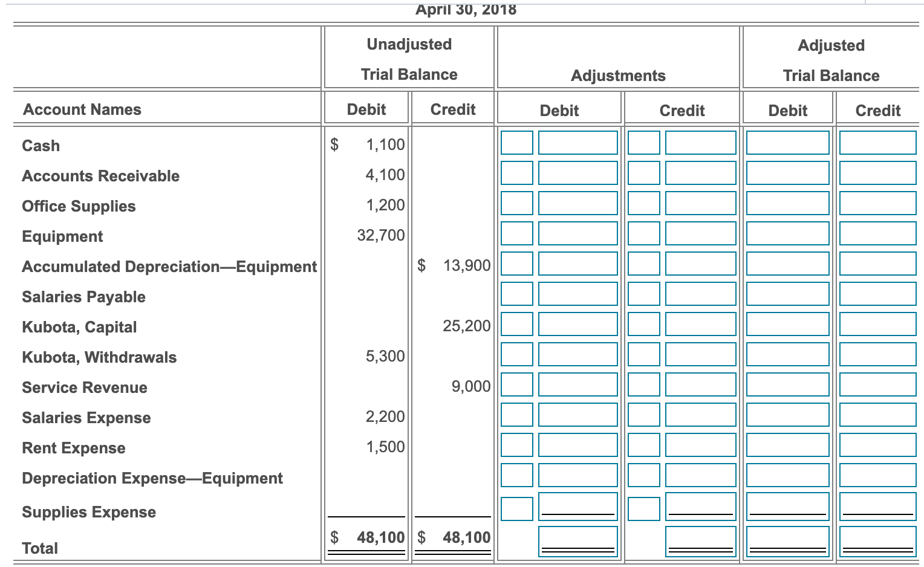This screenshot has width=924, height=567.
Task: Click Cash adjustments debit letter box
Action: point(517,143)
